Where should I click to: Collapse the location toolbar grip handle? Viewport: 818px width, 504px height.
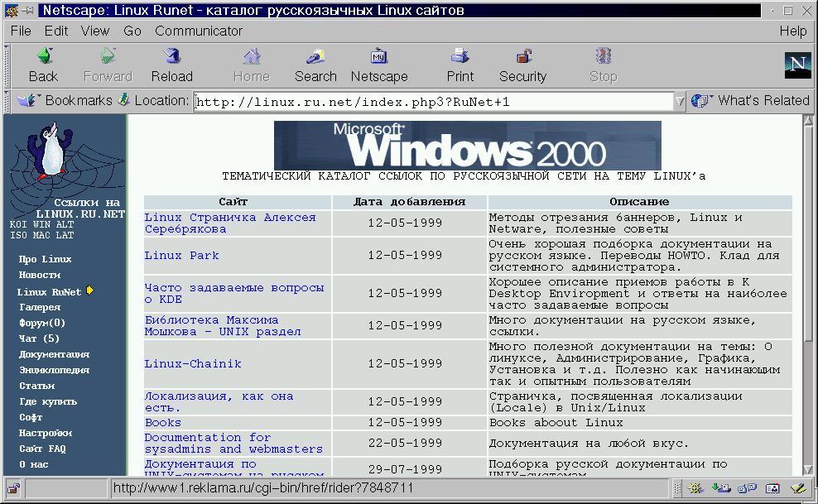(x=7, y=101)
